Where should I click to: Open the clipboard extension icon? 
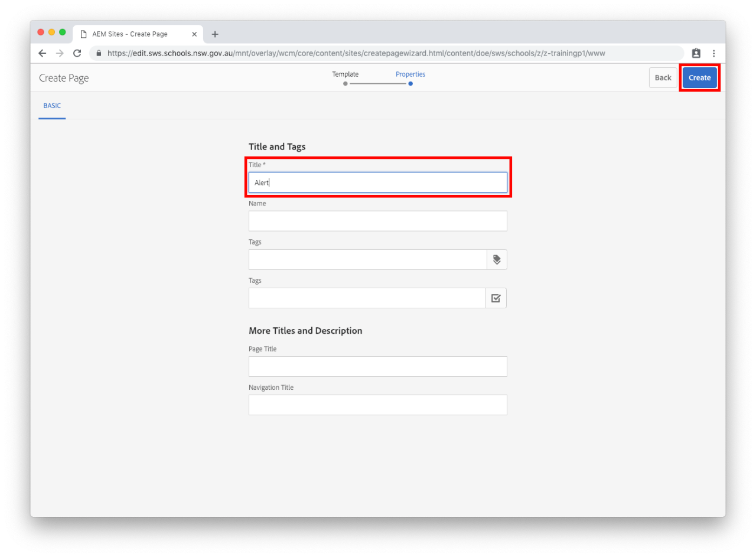click(x=696, y=53)
